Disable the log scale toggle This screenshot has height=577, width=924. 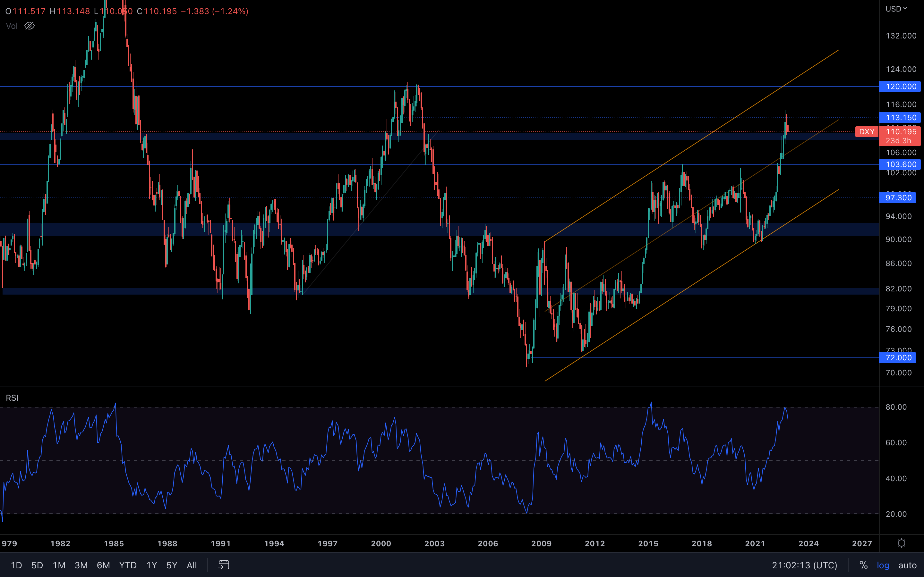tap(883, 565)
